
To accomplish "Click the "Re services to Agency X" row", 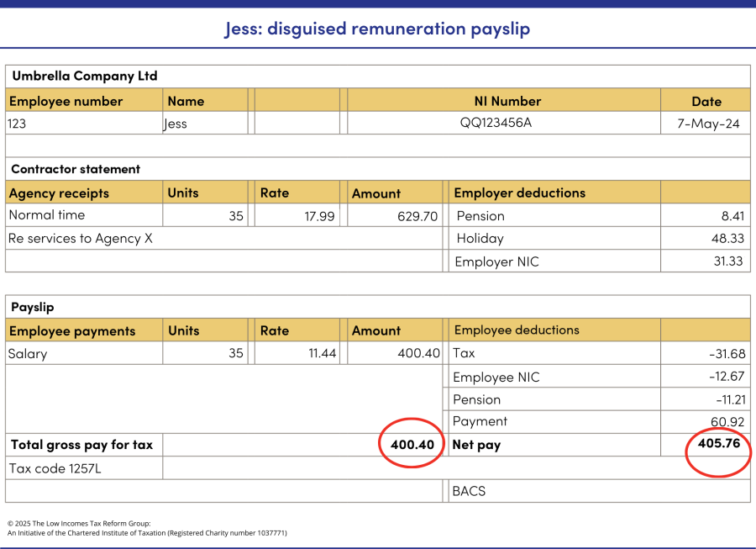I will point(81,239).
